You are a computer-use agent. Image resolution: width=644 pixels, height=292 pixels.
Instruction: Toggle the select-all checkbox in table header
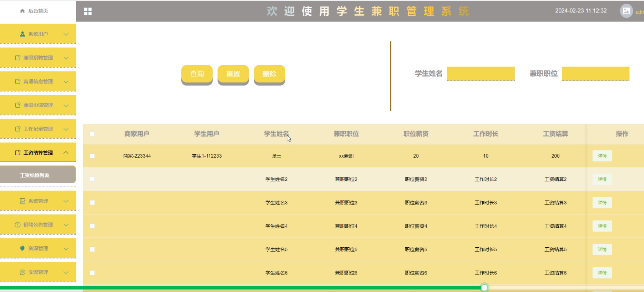point(92,134)
